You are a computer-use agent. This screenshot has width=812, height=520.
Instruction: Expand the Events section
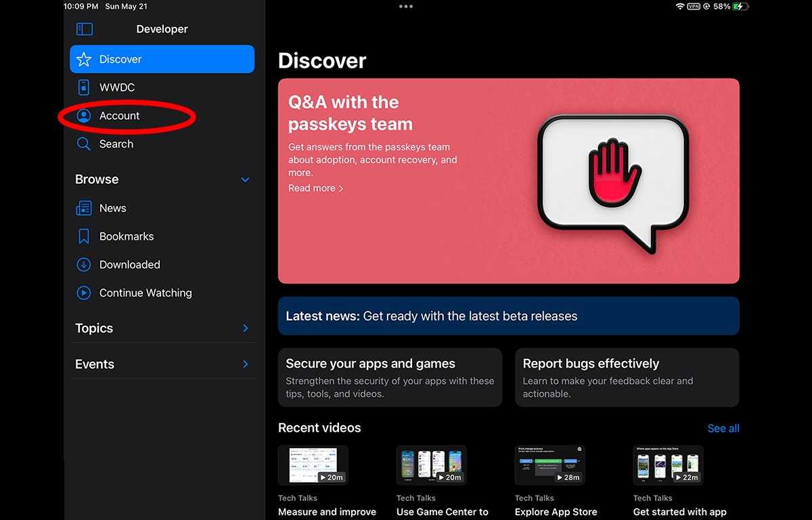click(x=244, y=364)
